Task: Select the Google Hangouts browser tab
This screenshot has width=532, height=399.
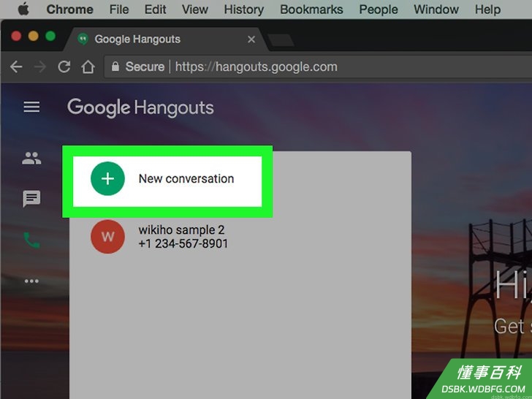Action: (x=167, y=39)
